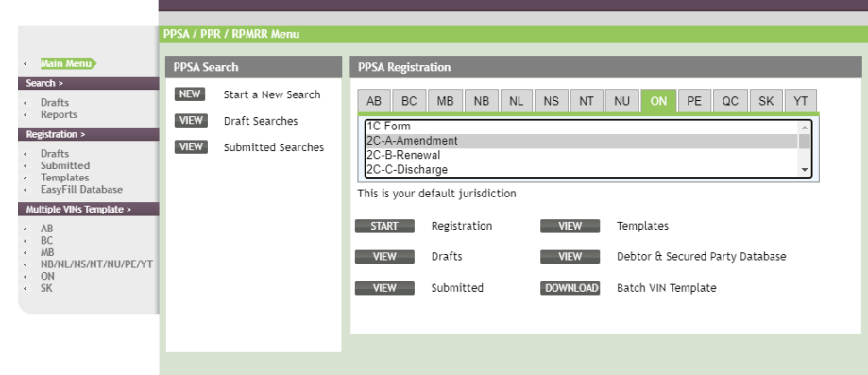This screenshot has height=375, width=868.
Task: Click the 'Debtor & Secured Party Database' label
Action: click(x=702, y=257)
